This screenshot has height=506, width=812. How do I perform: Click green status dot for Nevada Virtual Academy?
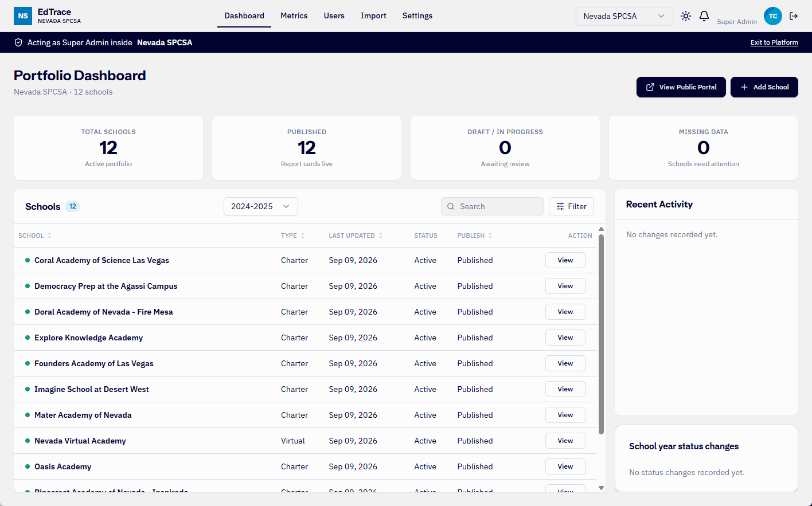point(28,441)
